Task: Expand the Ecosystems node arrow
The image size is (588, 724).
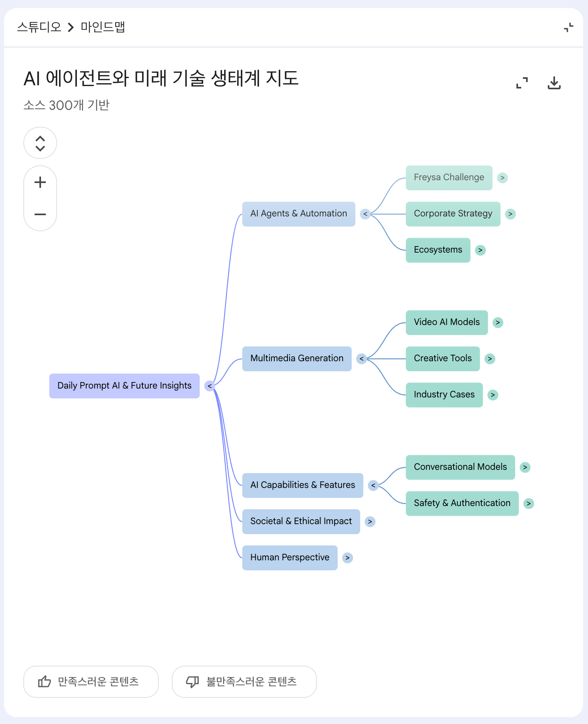Action: 480,250
